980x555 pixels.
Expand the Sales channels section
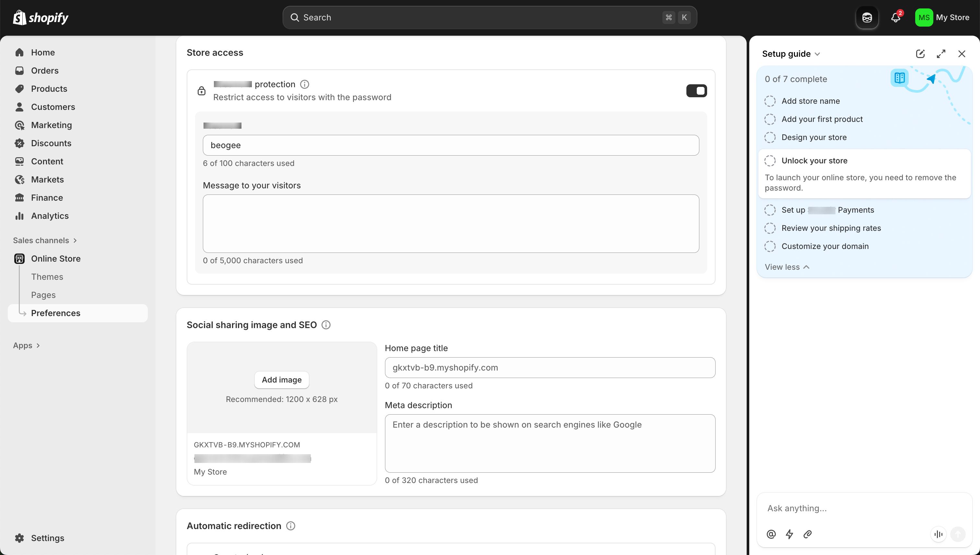(45, 240)
